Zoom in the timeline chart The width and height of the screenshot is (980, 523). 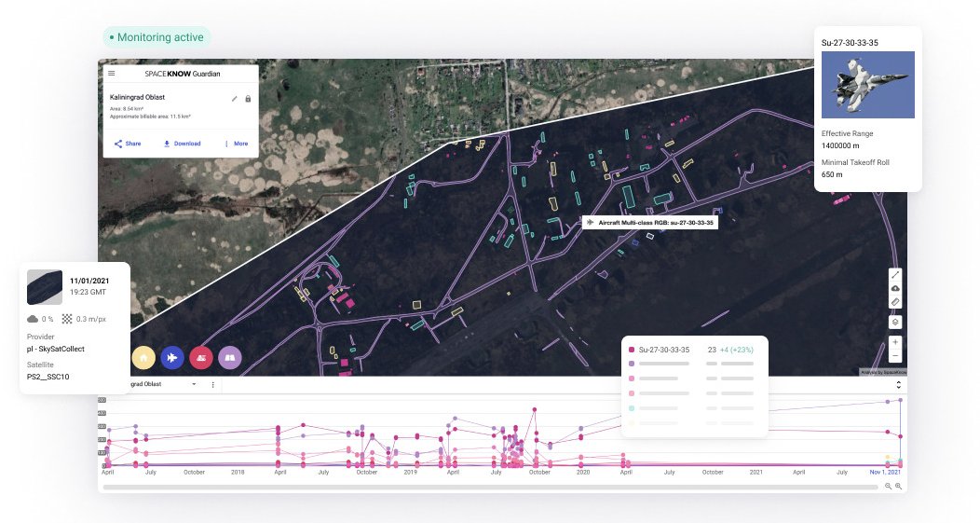coord(898,486)
